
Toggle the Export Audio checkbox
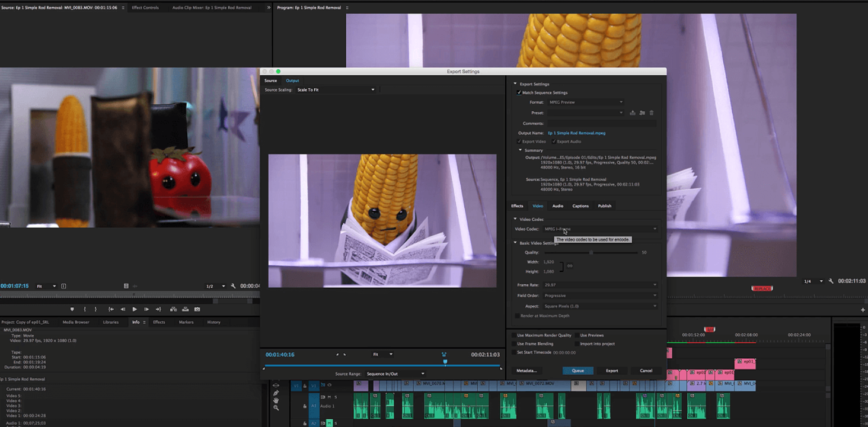554,142
